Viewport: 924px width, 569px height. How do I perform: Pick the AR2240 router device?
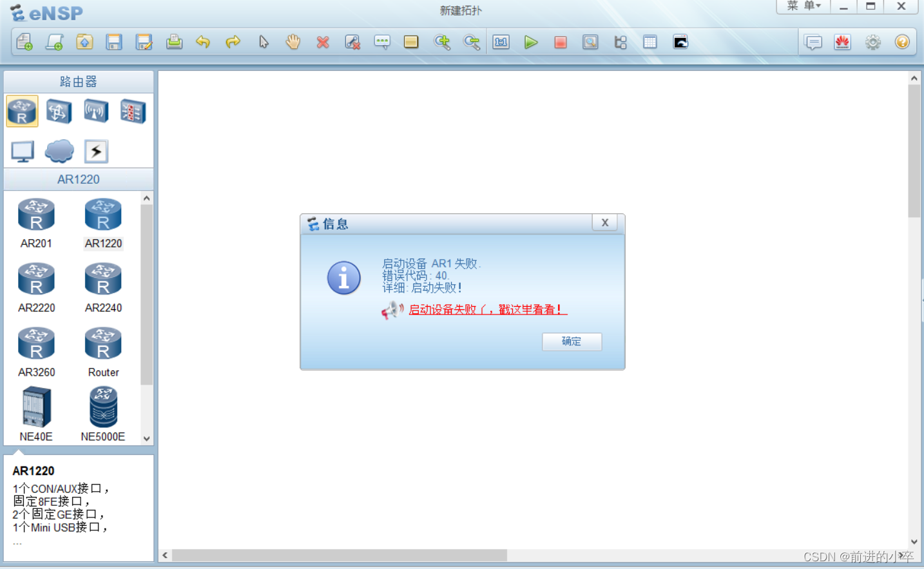[103, 287]
